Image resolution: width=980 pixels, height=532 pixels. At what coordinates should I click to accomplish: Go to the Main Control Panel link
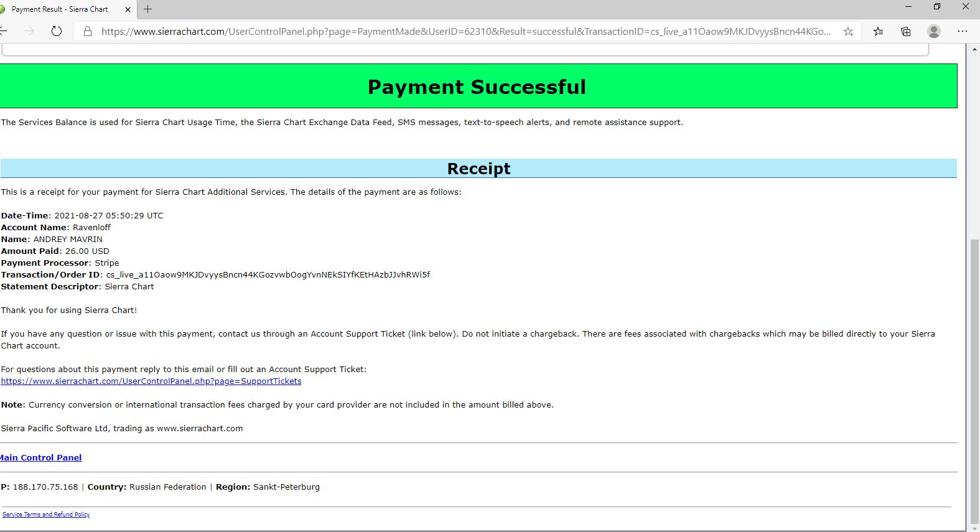click(41, 457)
